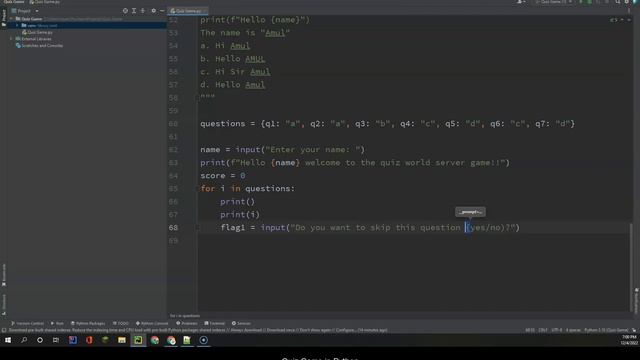This screenshot has width=640, height=360.
Task: Place cursor on line 60 questions dictionary
Action: [387, 124]
